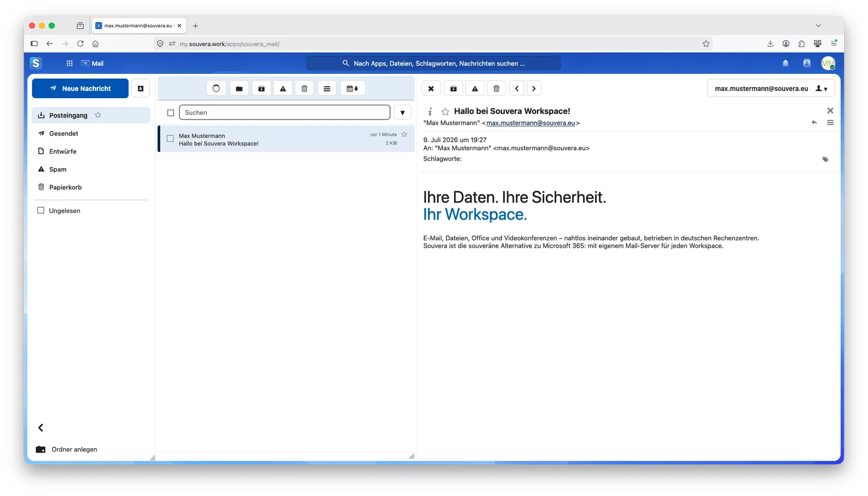The image size is (868, 496).
Task: Check the box on the Max Mustermann mail row
Action: coord(170,139)
